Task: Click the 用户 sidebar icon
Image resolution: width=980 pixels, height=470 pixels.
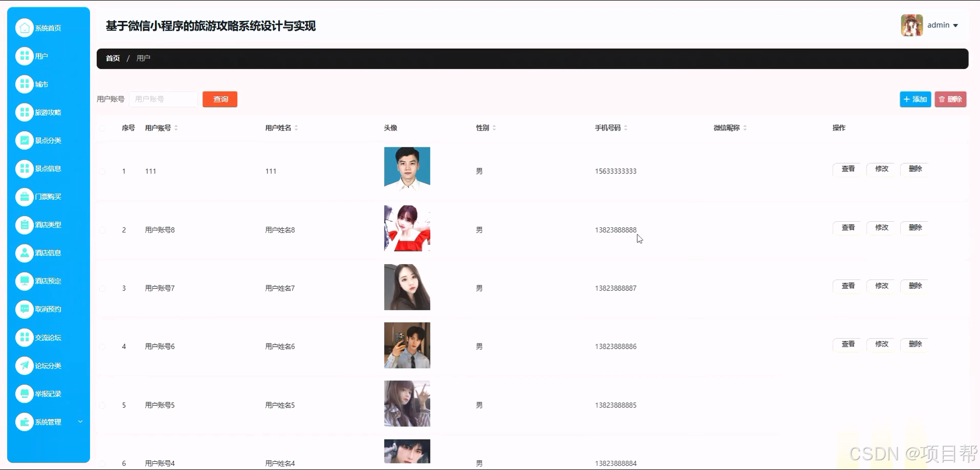Action: 24,56
